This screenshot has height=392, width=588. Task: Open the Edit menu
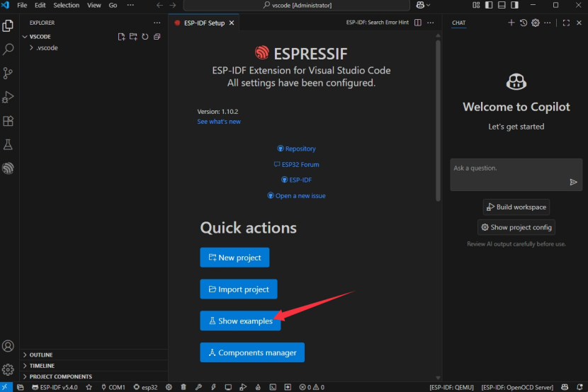(40, 5)
